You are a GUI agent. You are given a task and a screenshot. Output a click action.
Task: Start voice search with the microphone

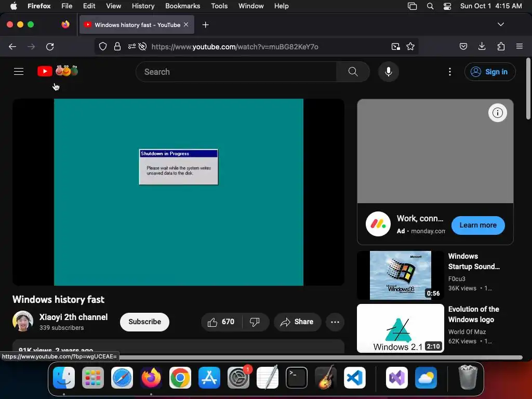pos(389,72)
